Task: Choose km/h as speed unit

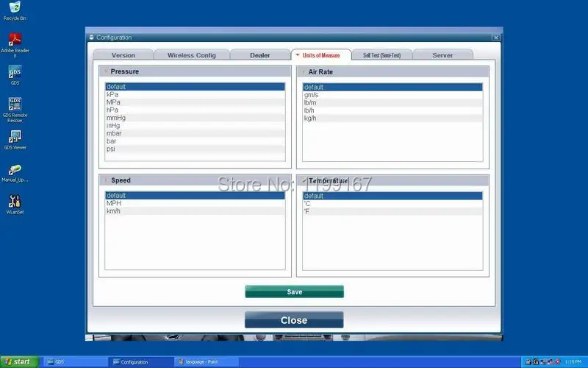Action: click(195, 211)
